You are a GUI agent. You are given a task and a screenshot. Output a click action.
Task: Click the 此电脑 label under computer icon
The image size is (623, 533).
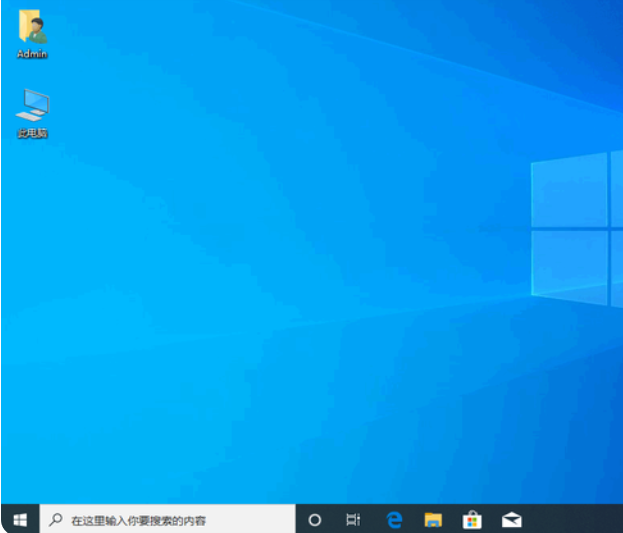tap(32, 133)
